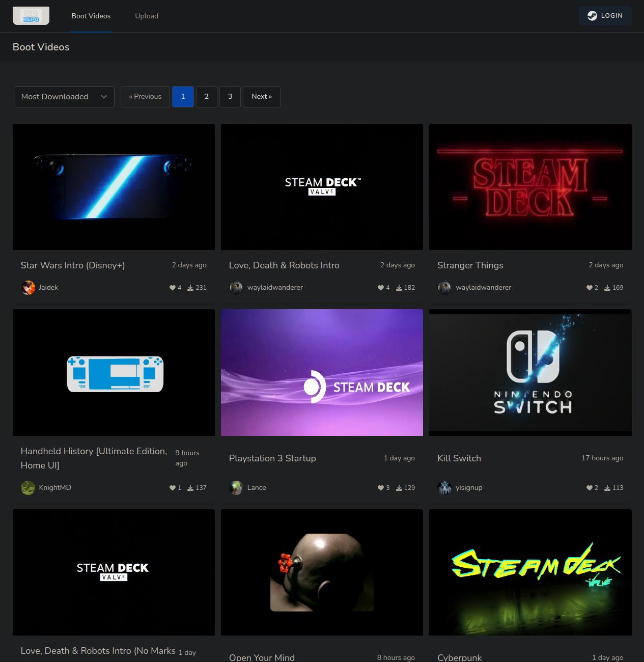Click the Boot Videos page heading
Image resolution: width=644 pixels, height=662 pixels.
tap(41, 47)
